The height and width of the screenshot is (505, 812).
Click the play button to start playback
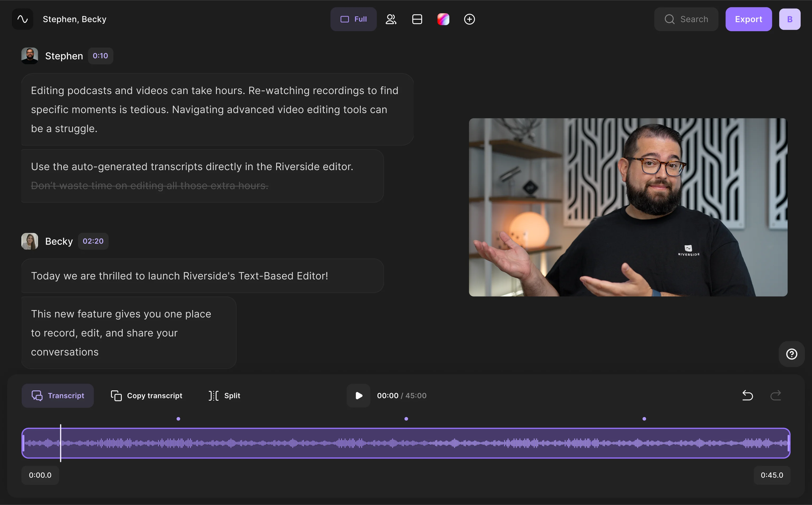(x=359, y=396)
